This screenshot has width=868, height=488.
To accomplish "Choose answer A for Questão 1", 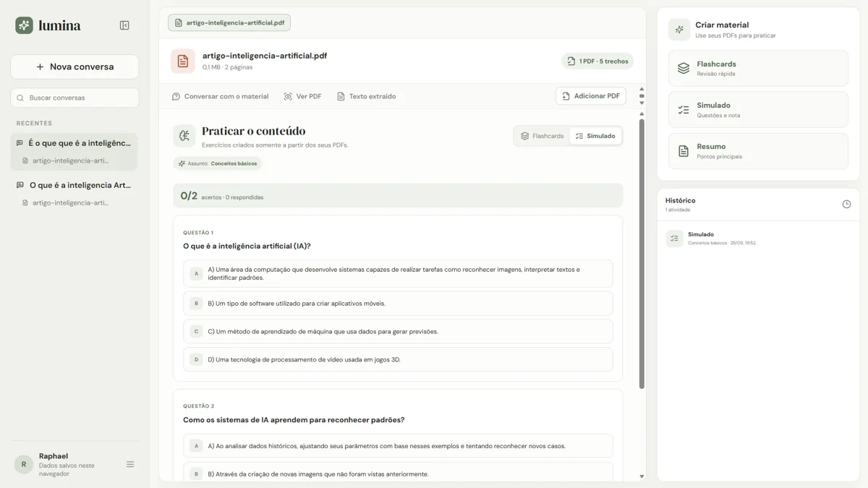I will click(398, 273).
